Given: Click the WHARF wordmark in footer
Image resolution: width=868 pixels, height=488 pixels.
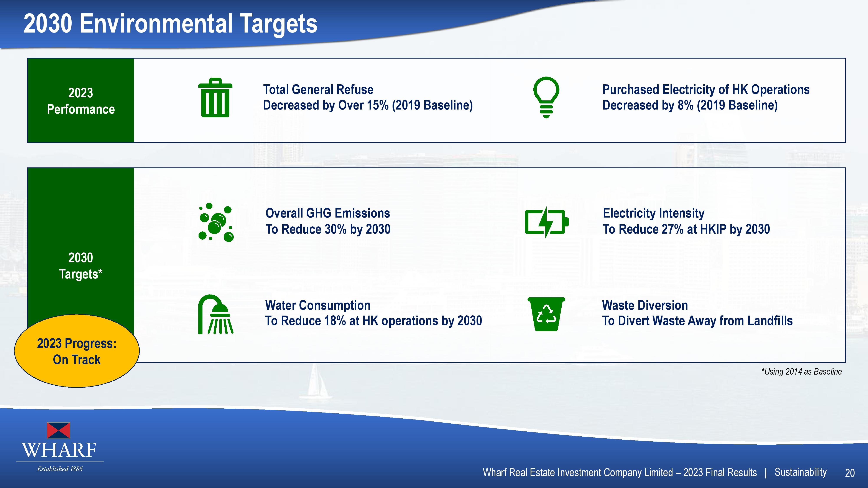Looking at the screenshot, I should tap(59, 450).
